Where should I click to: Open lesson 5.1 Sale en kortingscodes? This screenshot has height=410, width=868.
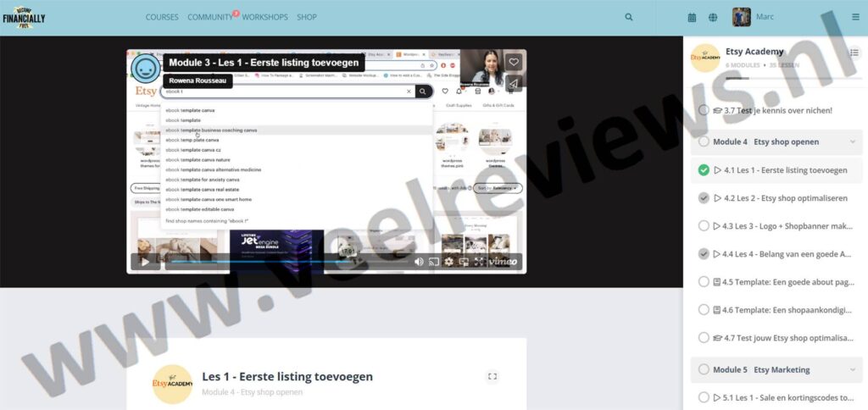coord(788,397)
